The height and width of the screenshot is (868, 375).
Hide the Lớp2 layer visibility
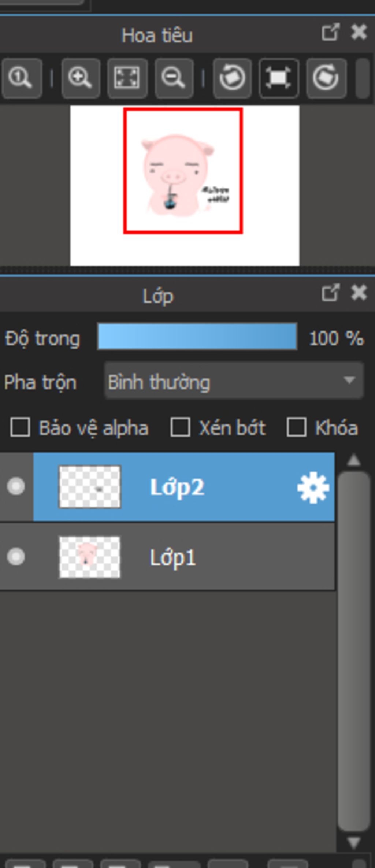(16, 487)
